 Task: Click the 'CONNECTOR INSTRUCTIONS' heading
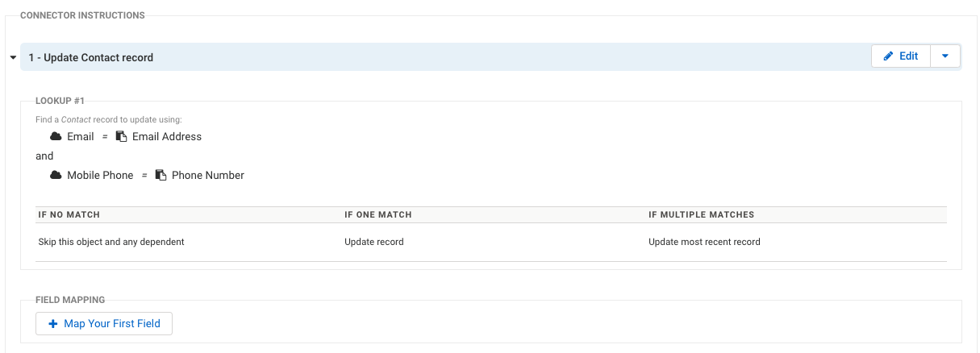coord(82,15)
